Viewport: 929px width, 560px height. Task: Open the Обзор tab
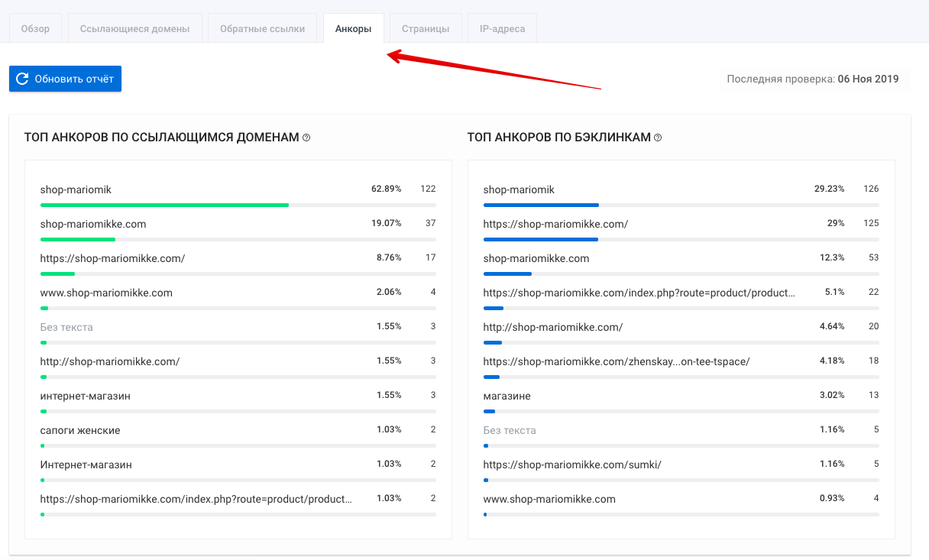(x=35, y=29)
